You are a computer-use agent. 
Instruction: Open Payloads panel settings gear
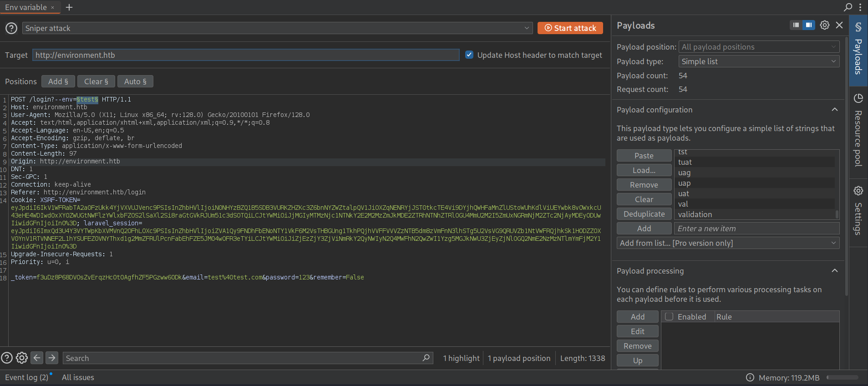coord(825,25)
